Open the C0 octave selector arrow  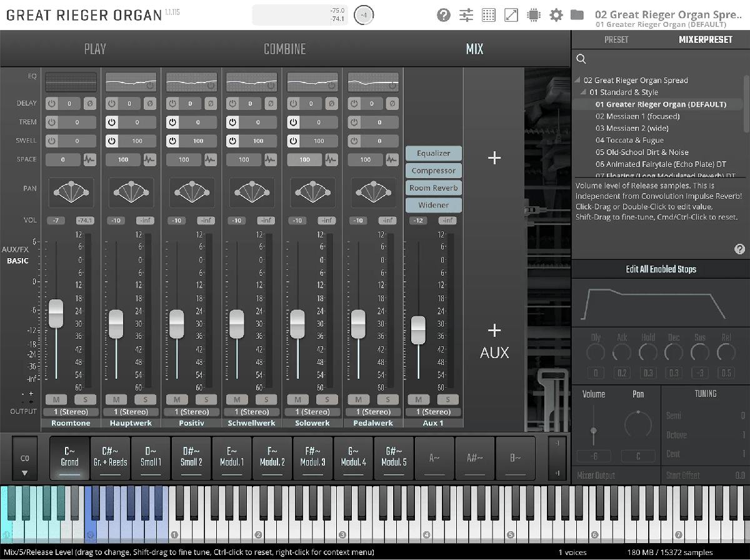coord(25,473)
